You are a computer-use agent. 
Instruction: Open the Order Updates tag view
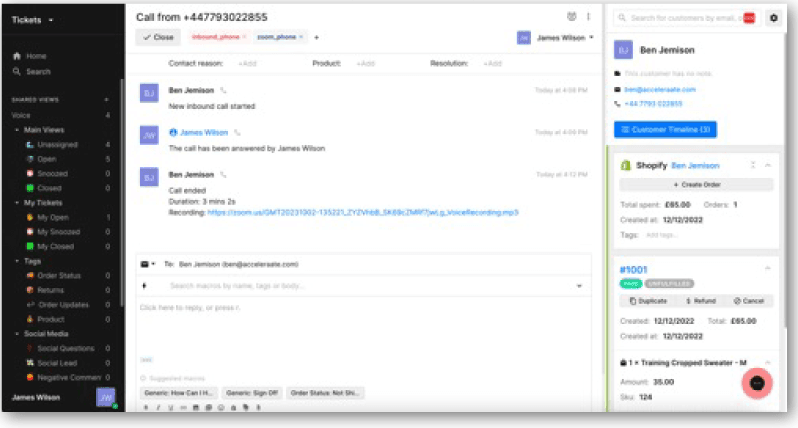(63, 304)
